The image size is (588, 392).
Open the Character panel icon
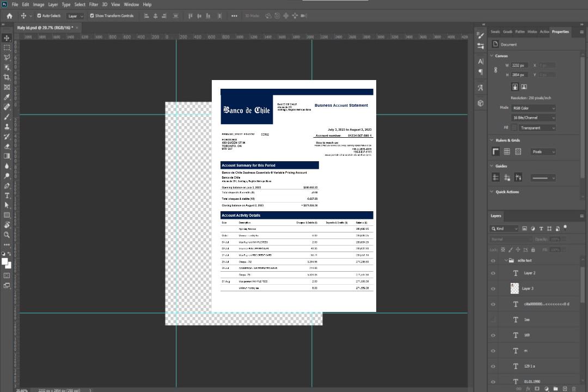pos(480,61)
